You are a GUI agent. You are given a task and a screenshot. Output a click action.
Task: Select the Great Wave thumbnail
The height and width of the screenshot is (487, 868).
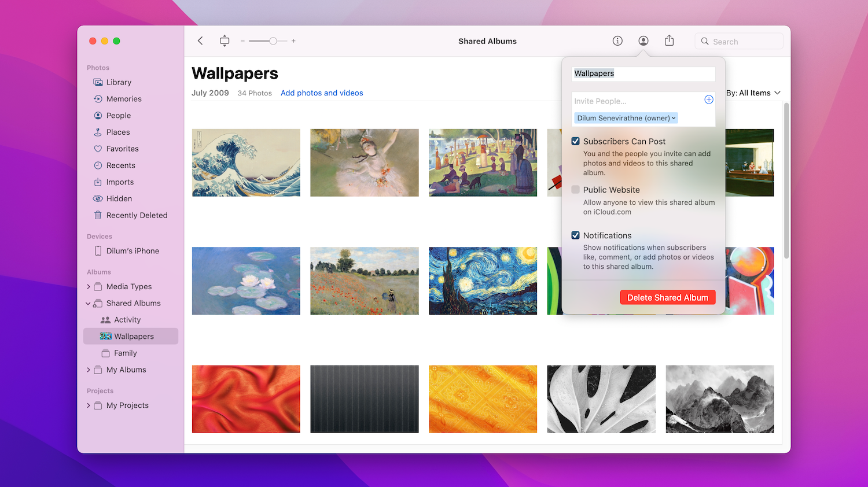coord(246,163)
